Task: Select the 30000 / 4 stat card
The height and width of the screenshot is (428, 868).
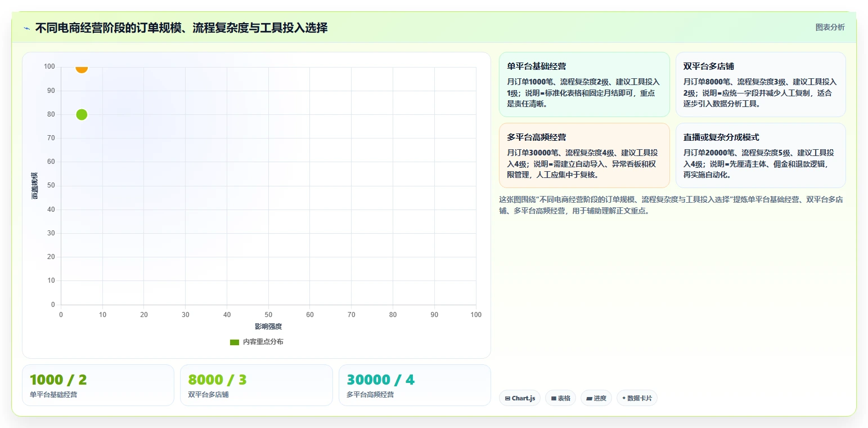Action: [x=415, y=385]
